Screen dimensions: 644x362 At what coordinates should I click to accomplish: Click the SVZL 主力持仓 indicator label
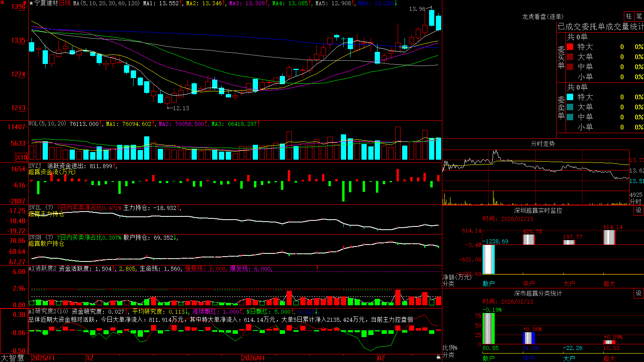[x=40, y=208]
